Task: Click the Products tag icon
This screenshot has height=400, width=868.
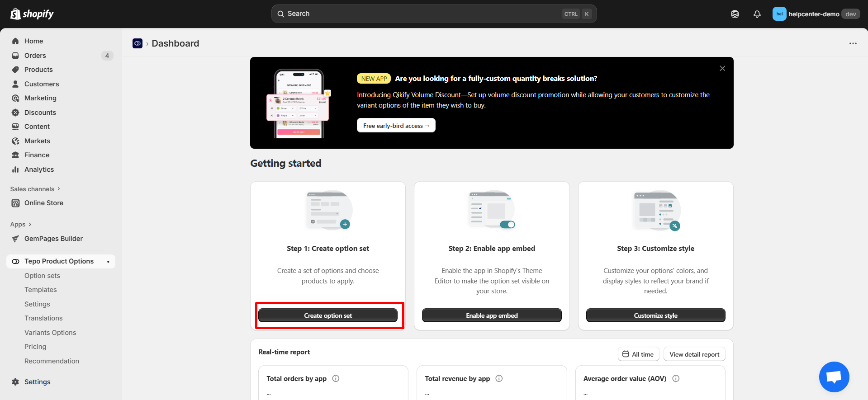Action: tap(15, 70)
